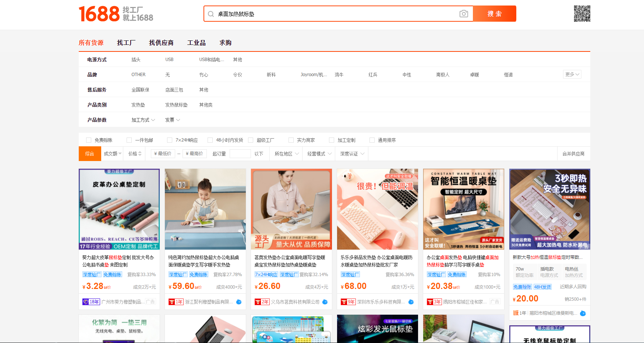Expand more brands with 更多
The width and height of the screenshot is (644, 343).
(572, 74)
